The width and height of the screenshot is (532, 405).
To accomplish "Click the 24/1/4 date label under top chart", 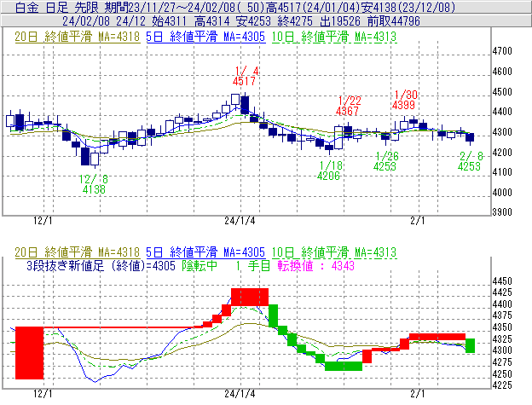I will [x=240, y=221].
